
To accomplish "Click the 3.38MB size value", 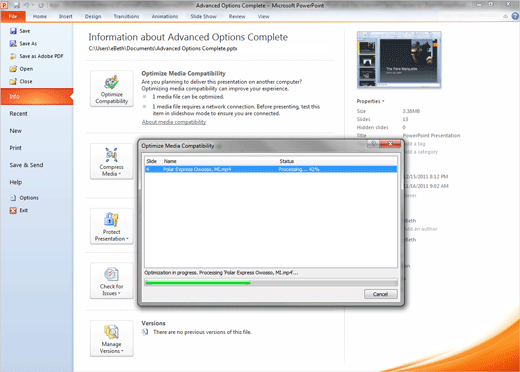I will click(411, 111).
